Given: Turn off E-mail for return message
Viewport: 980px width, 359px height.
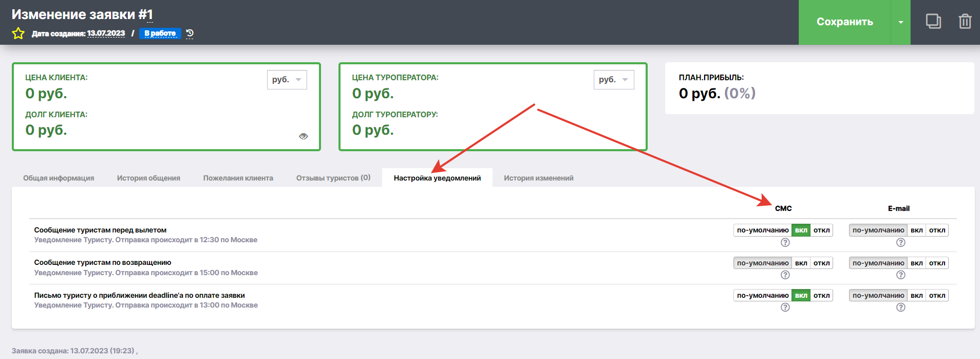Looking at the screenshot, I should 937,263.
